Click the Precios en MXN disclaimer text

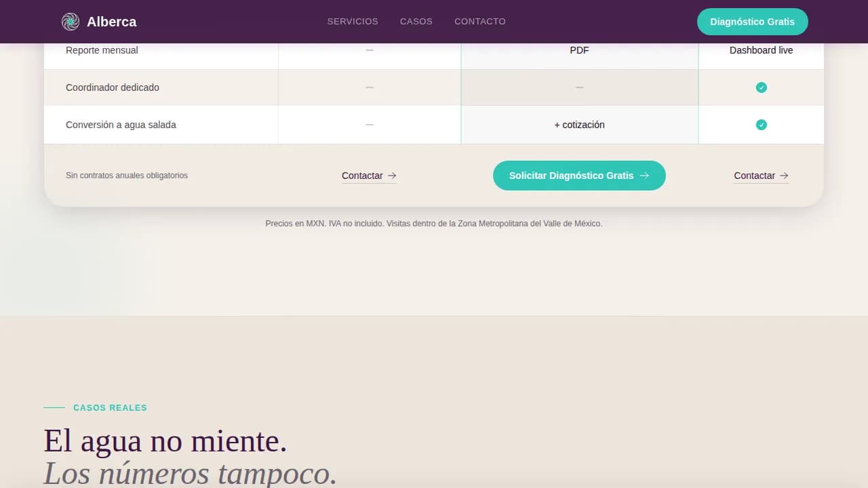[x=434, y=223]
